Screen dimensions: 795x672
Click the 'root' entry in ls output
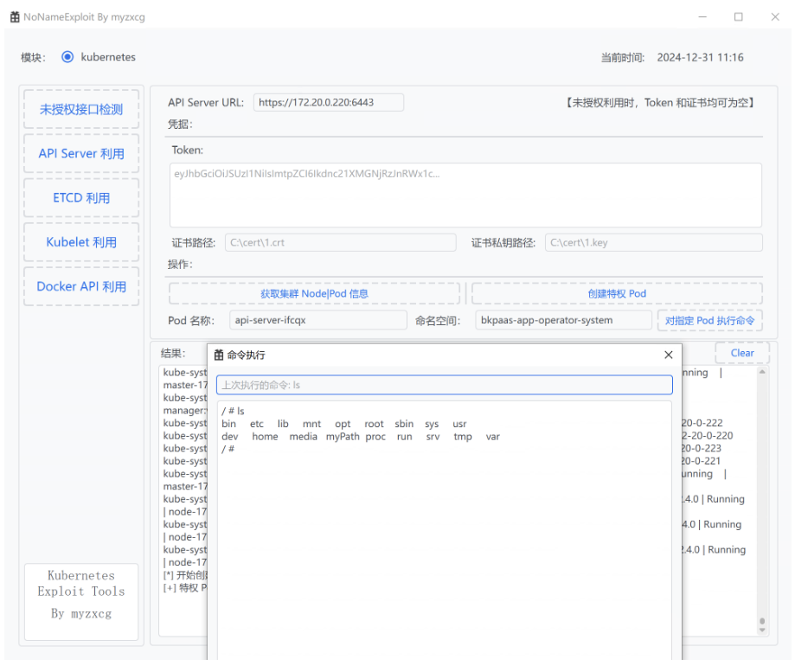(x=375, y=424)
